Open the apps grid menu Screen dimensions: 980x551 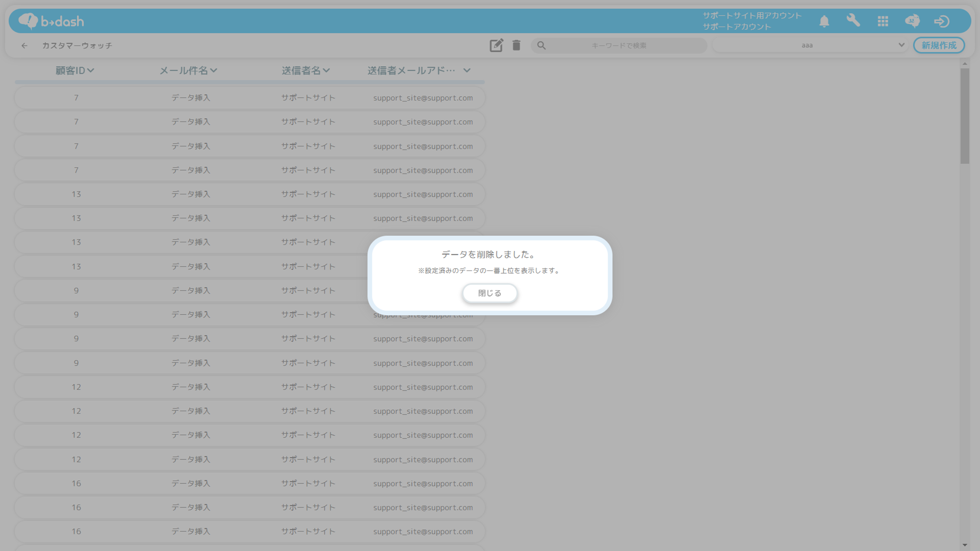(x=883, y=21)
